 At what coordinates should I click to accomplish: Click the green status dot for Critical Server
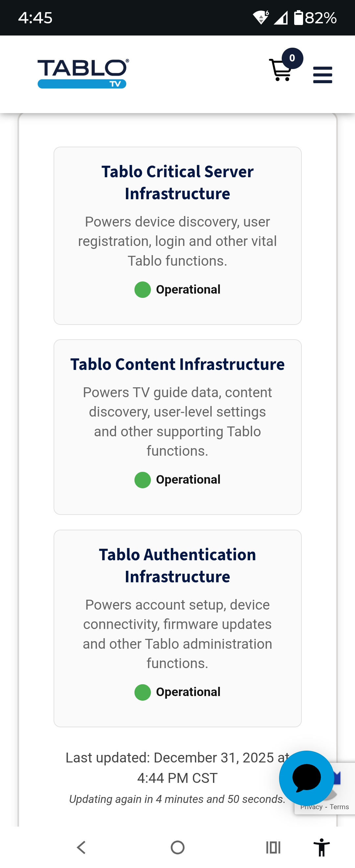(x=142, y=290)
